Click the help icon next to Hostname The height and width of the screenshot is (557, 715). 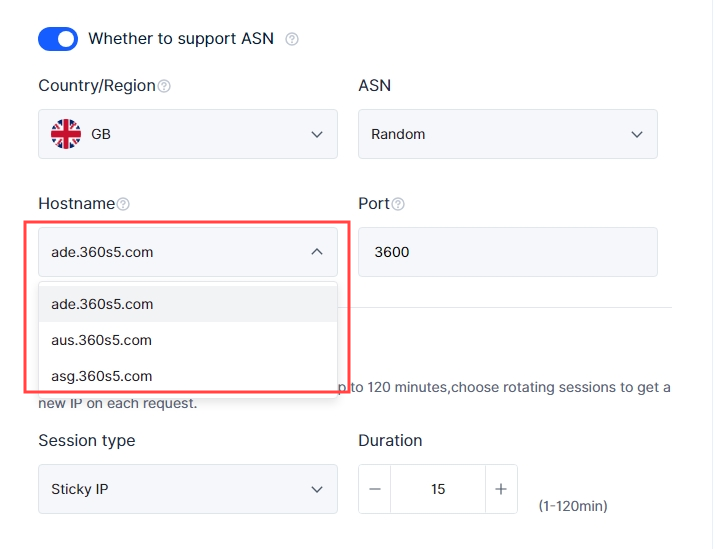click(x=123, y=204)
